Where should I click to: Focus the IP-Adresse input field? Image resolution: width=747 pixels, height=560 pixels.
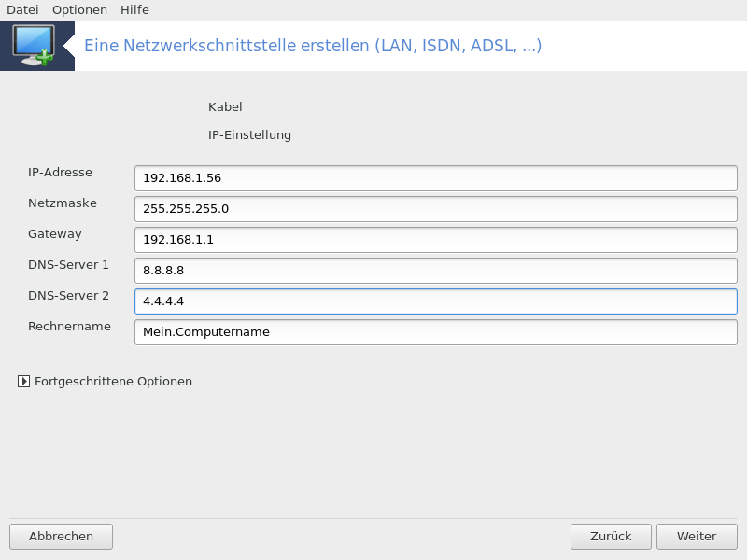point(436,178)
